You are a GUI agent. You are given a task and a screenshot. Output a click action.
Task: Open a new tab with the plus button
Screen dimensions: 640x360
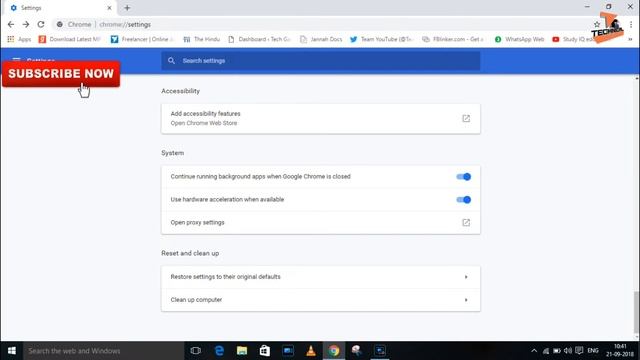(x=127, y=8)
